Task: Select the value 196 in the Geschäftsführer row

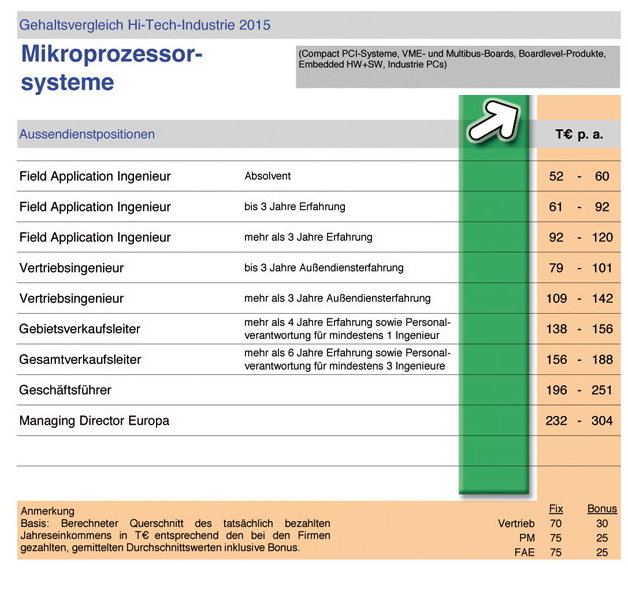Action: 557,390
